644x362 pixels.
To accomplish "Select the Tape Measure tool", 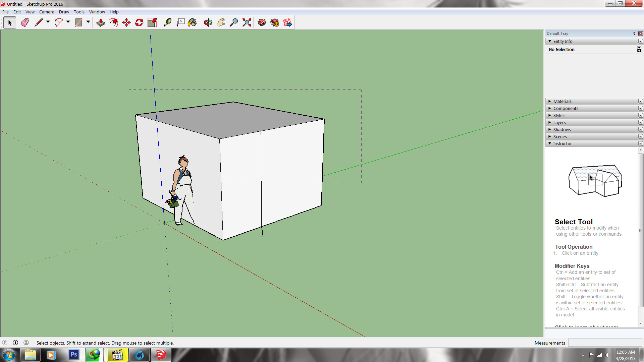I will pyautogui.click(x=167, y=22).
